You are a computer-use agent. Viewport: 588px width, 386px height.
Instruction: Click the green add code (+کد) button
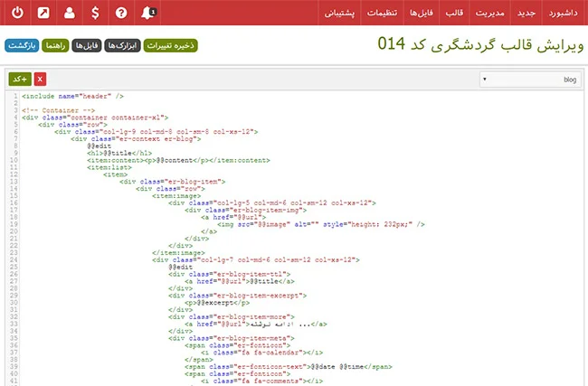click(x=18, y=80)
